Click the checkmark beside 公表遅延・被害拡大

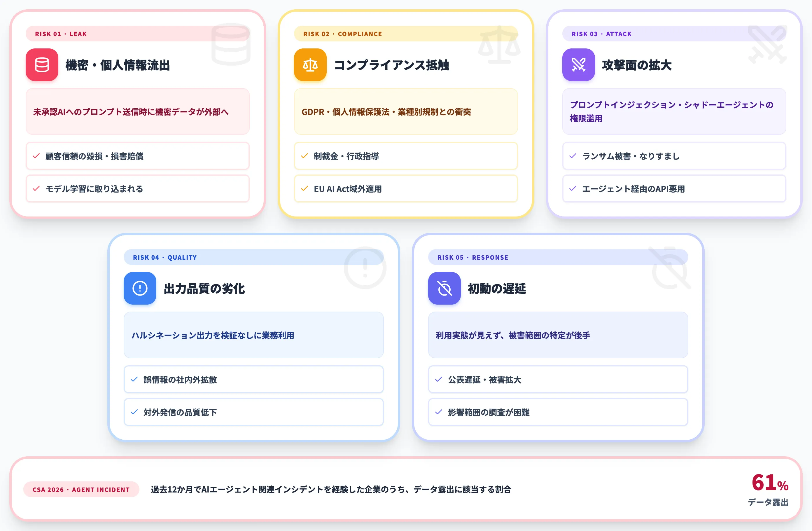point(439,380)
